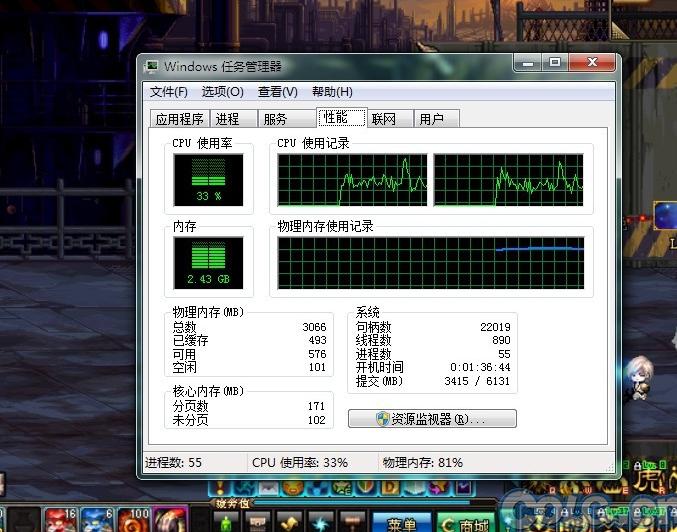Click the Task Manager title bar icon
Image resolution: width=677 pixels, height=532 pixels.
coord(152,66)
